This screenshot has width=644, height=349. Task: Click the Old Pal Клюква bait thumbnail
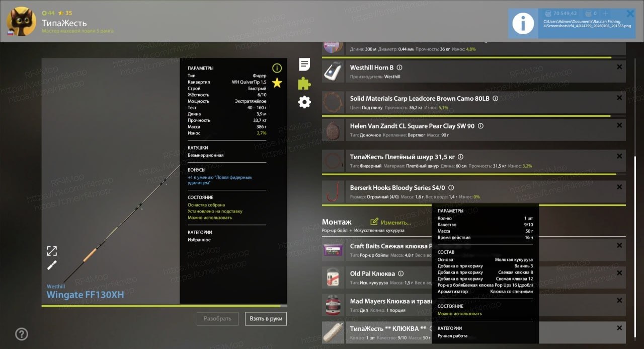(333, 277)
